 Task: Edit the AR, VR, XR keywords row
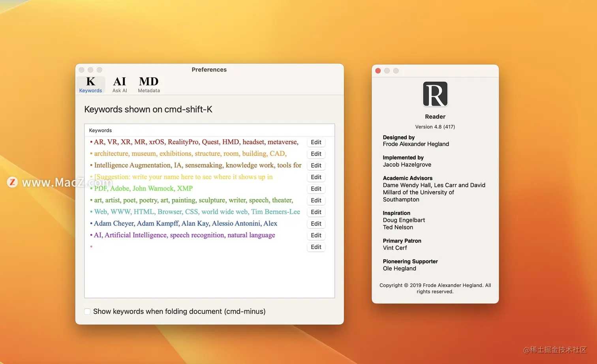(316, 142)
